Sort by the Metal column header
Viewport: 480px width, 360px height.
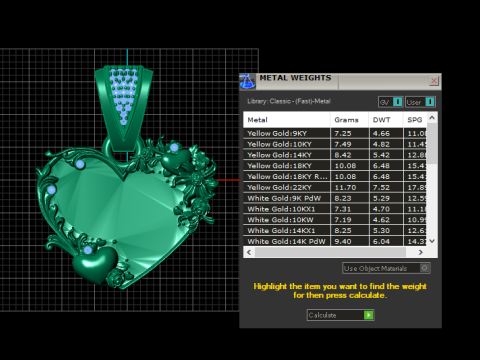287,120
